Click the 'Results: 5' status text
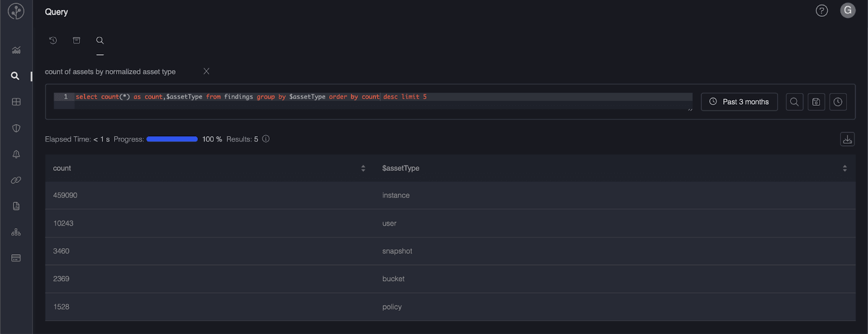Screen dimensions: 868x334 (242, 139)
